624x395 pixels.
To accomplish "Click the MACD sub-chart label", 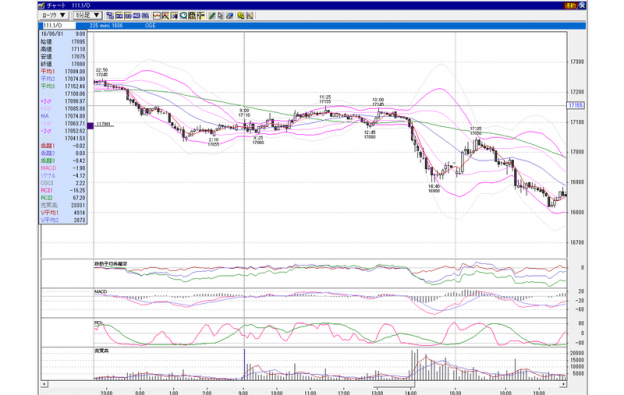I will [101, 292].
